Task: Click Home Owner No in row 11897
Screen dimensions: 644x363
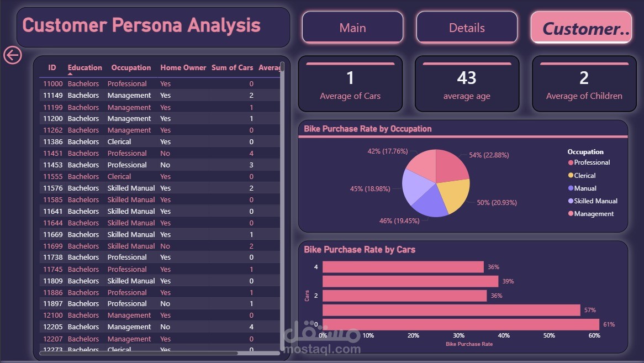Action: coord(165,304)
